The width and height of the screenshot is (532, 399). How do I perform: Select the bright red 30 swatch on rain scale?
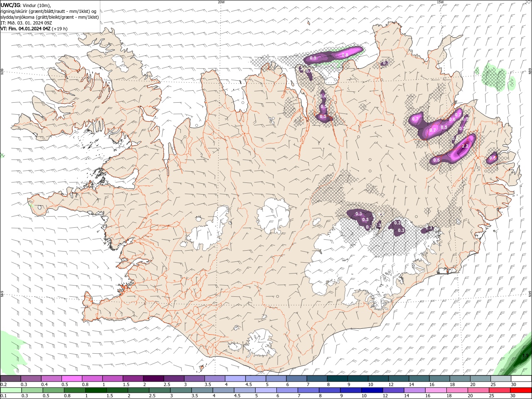pyautogui.click(x=521, y=390)
